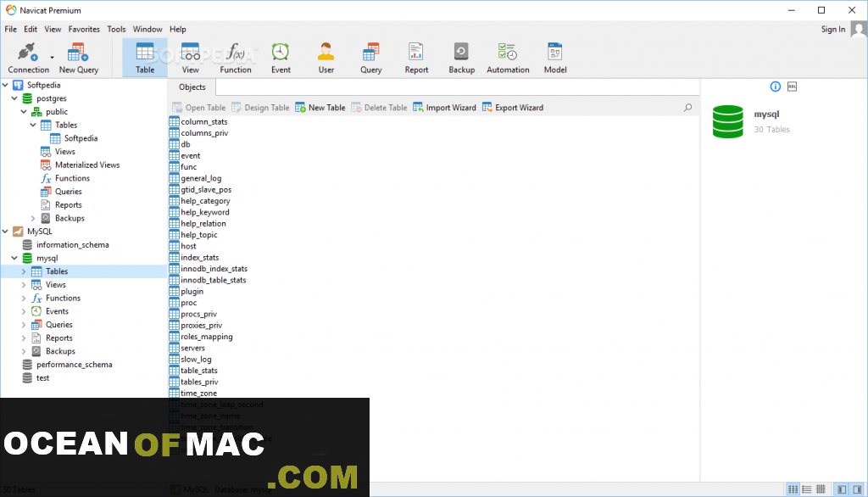This screenshot has width=868, height=497.
Task: Click Design Table button
Action: [260, 108]
